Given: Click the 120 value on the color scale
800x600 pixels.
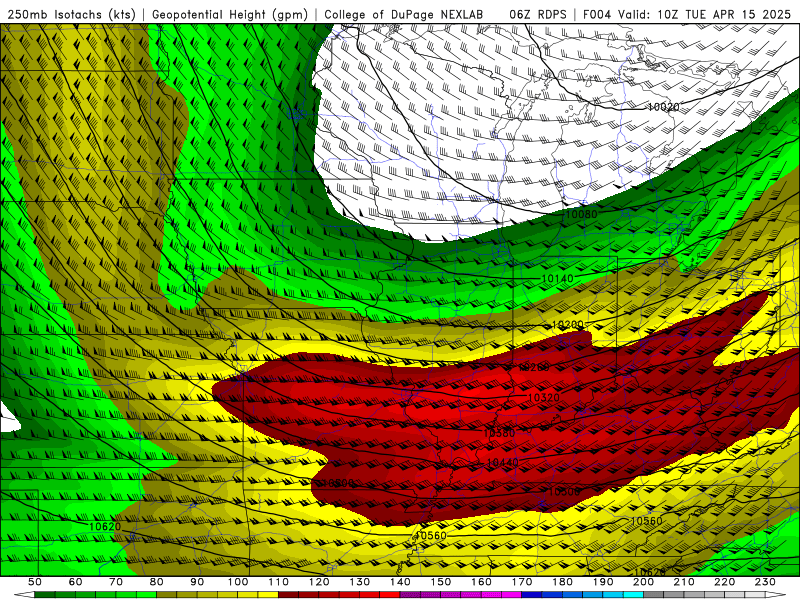Looking at the screenshot, I should click(x=319, y=582).
